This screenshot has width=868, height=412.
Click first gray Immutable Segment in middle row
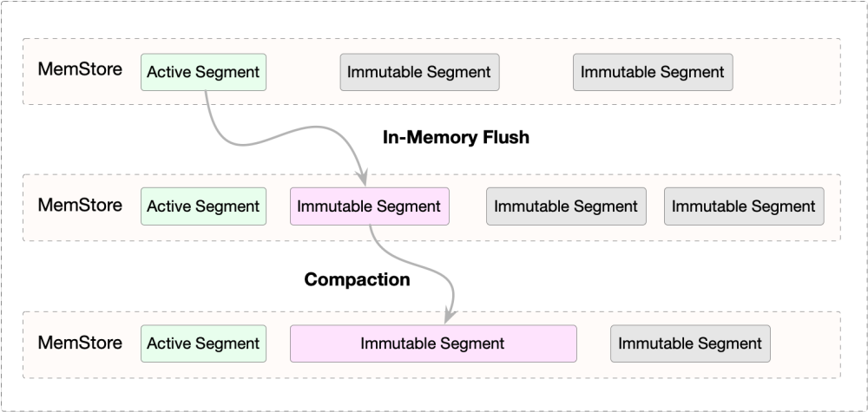tap(566, 206)
